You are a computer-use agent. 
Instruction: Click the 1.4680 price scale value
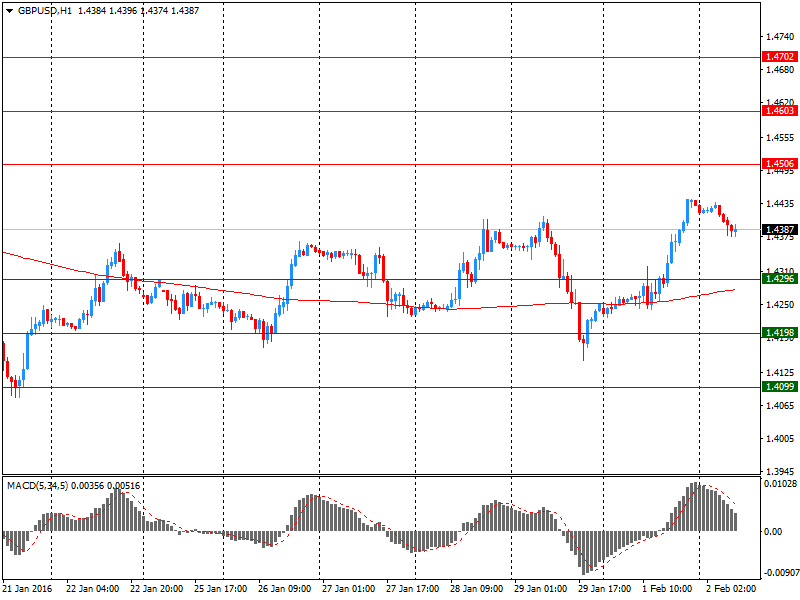[780, 69]
